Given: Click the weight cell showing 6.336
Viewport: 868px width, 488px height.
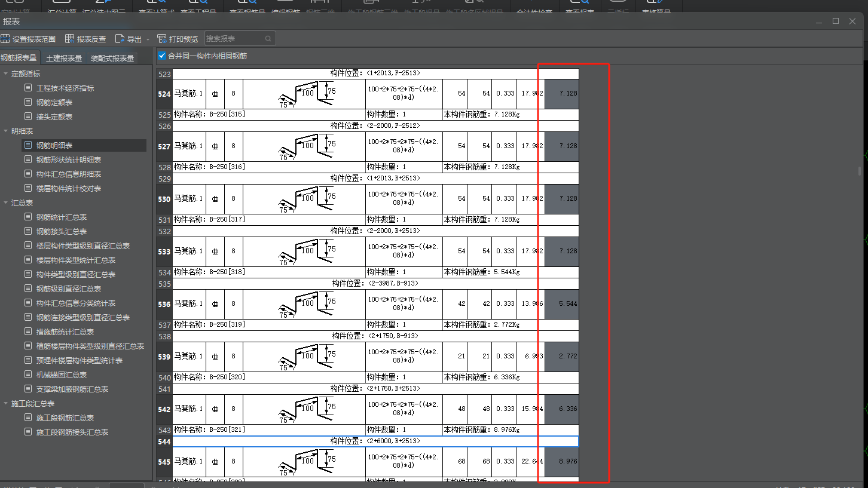Looking at the screenshot, I should pyautogui.click(x=561, y=409).
